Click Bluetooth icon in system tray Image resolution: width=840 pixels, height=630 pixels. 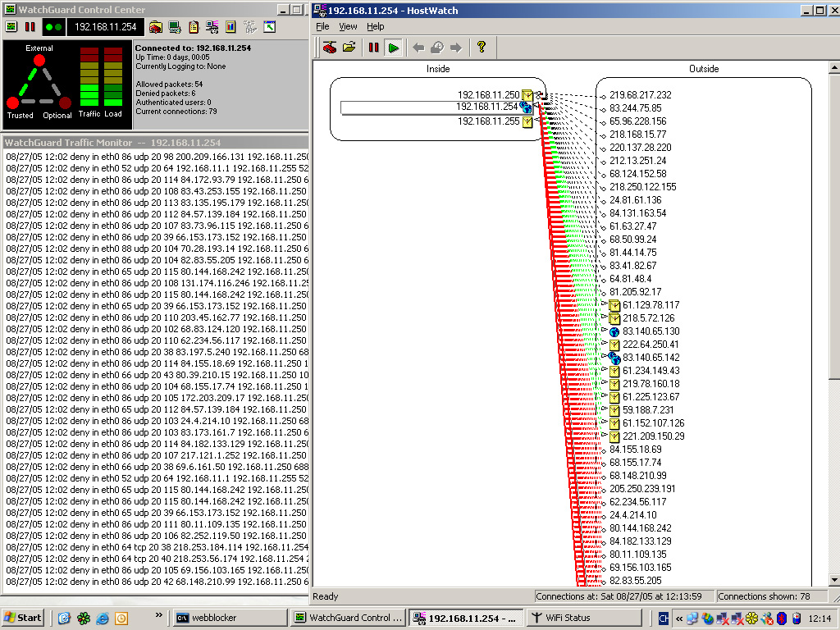pyautogui.click(x=782, y=619)
